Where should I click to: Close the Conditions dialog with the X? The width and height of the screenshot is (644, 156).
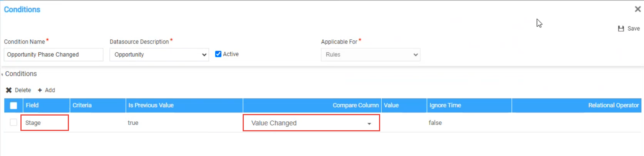637,9
